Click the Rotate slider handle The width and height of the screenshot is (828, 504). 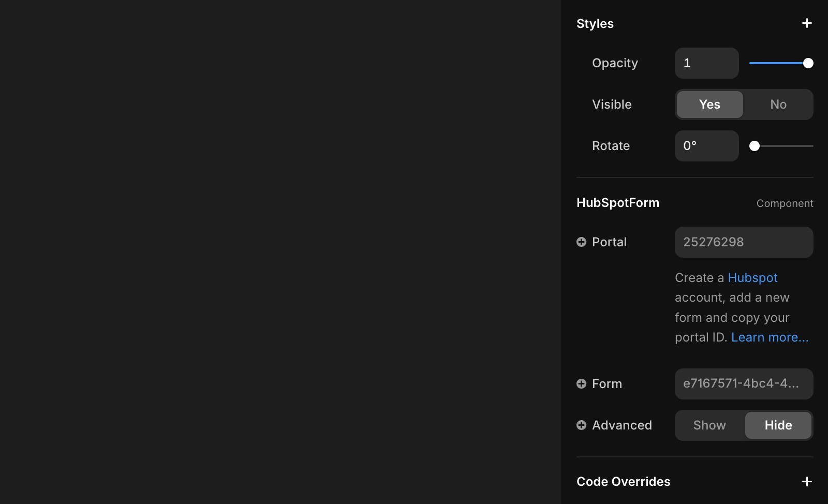point(755,146)
